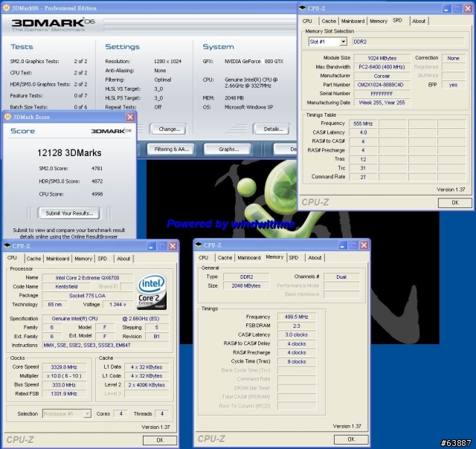Image resolution: width=476 pixels, height=449 pixels.
Task: Click the Channels # value Dual
Action: click(341, 277)
